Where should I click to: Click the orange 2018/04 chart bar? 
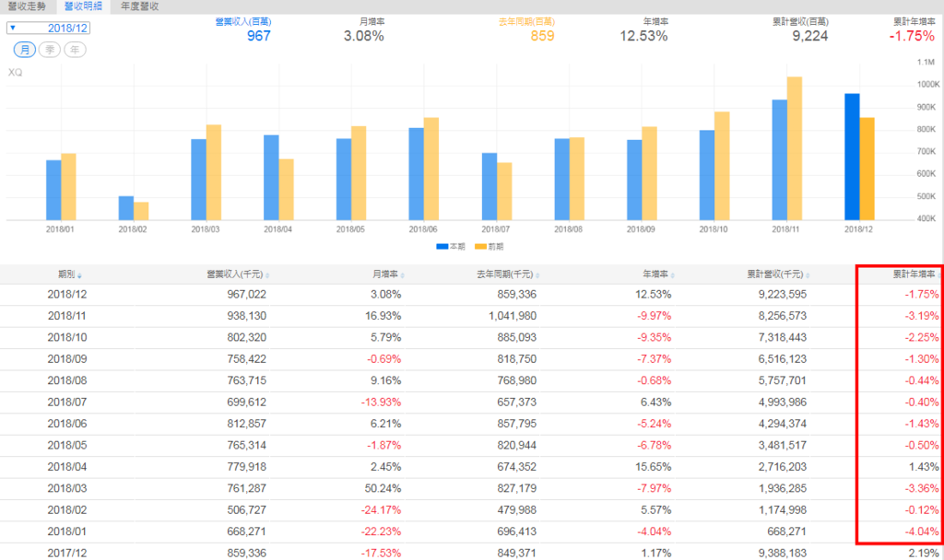click(x=286, y=190)
